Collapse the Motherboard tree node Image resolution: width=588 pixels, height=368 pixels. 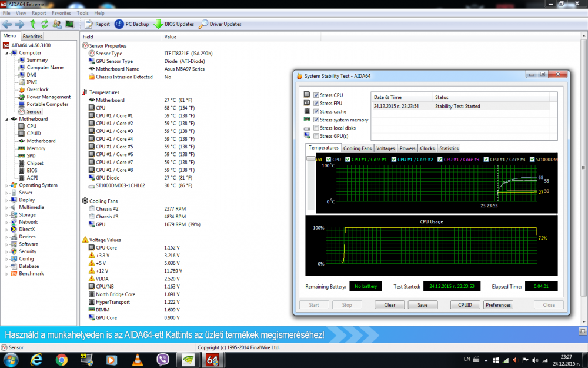(6, 119)
